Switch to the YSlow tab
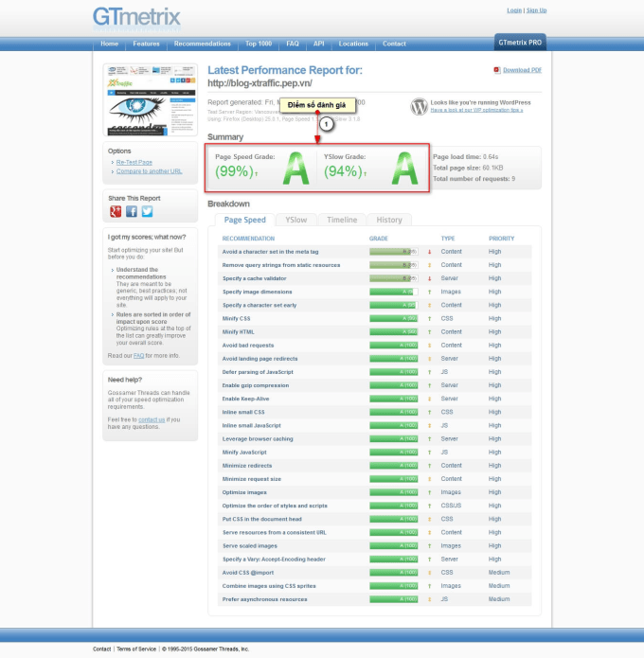This screenshot has height=658, width=644. (x=296, y=220)
